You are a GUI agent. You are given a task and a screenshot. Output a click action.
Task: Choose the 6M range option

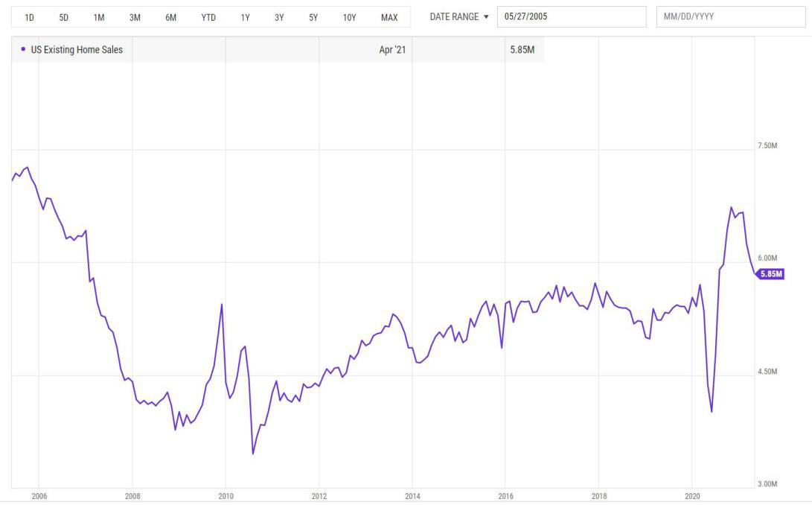click(x=171, y=18)
